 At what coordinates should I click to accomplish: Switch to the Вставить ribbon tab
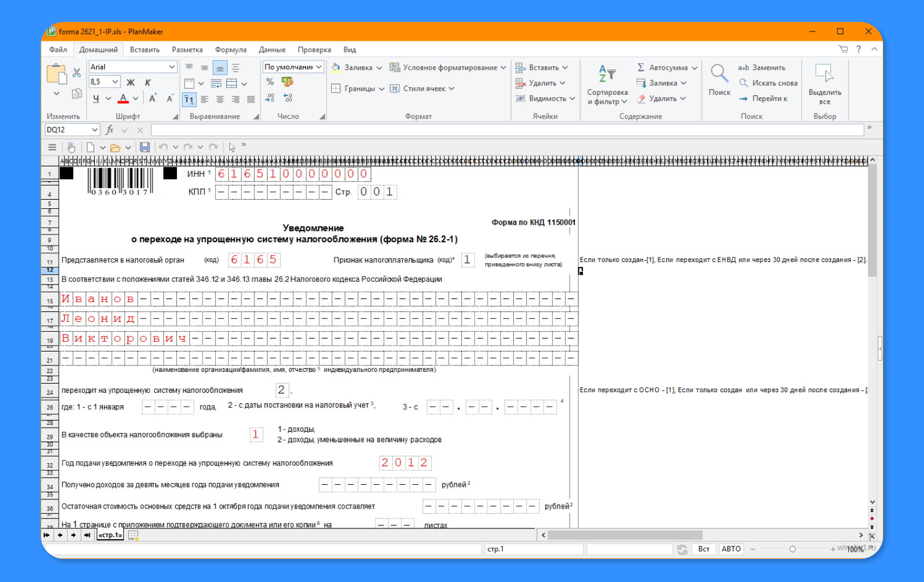coord(145,49)
